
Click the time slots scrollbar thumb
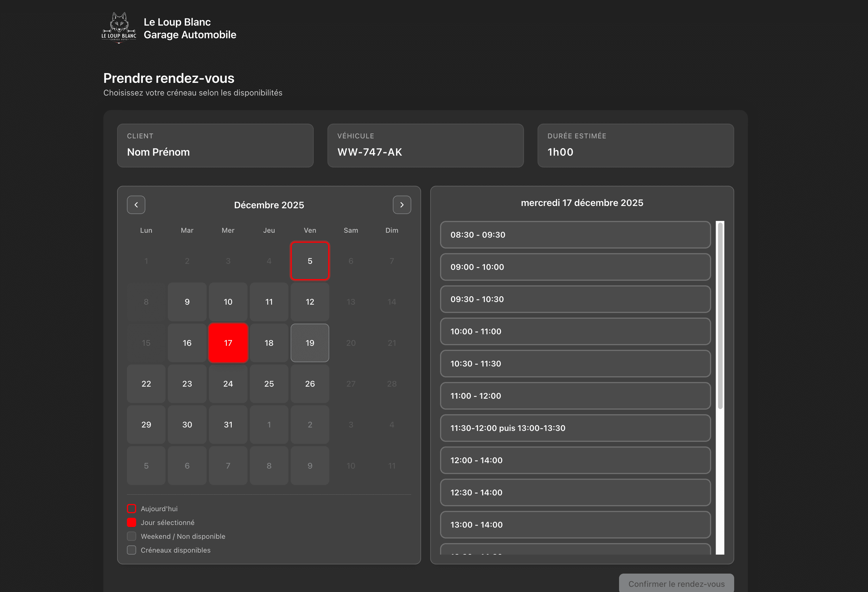coord(720,315)
